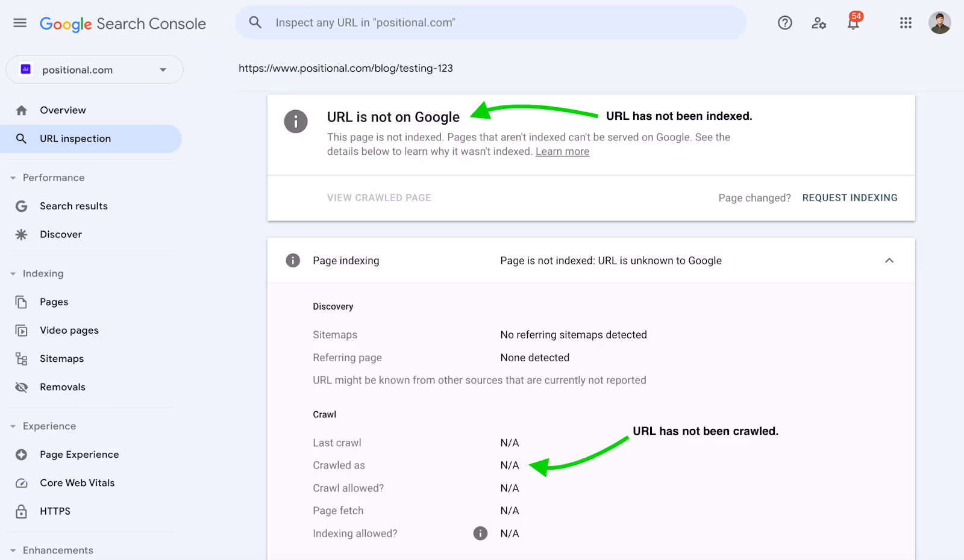Click the URL inspection magnifier icon
Viewport: 964px width, 560px height.
click(22, 138)
